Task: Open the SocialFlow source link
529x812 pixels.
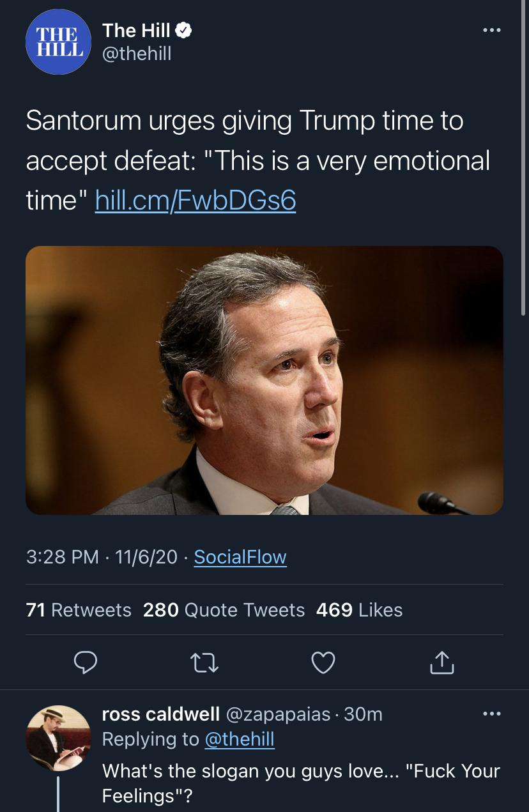Action: click(x=240, y=557)
